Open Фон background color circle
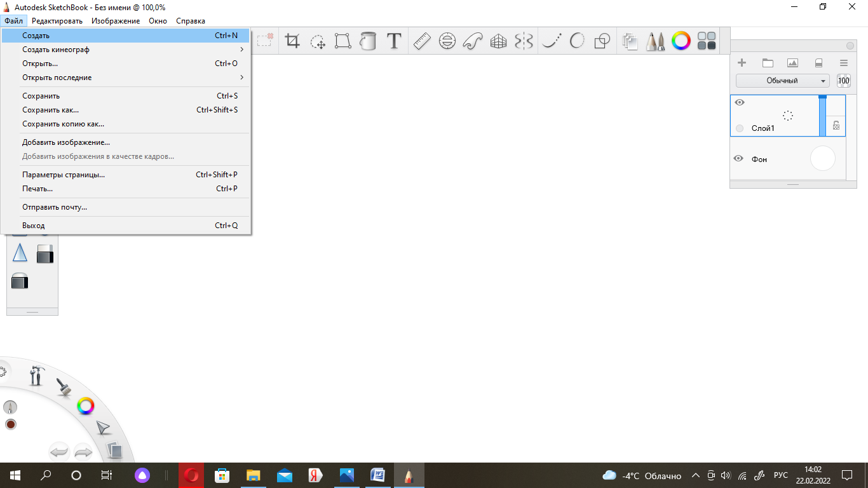The height and width of the screenshot is (488, 868). [822, 158]
